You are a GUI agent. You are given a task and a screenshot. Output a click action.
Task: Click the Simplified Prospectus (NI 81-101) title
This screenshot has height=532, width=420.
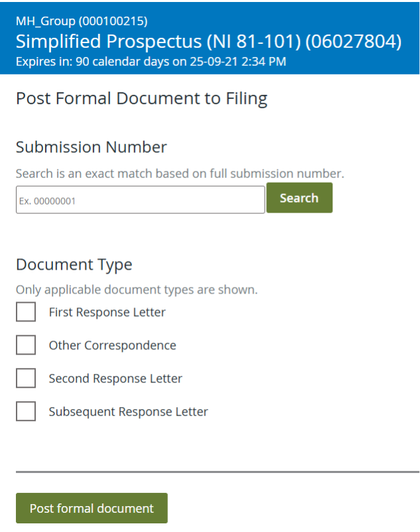pos(208,42)
